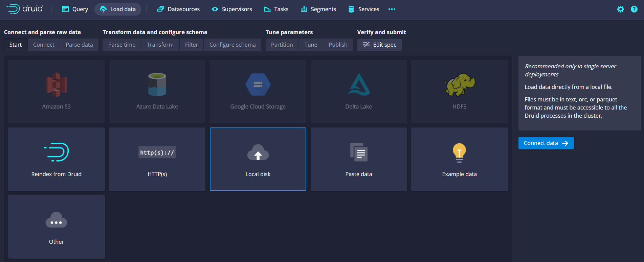Open the Query view
Viewport: 644px width, 262px height.
click(x=75, y=9)
